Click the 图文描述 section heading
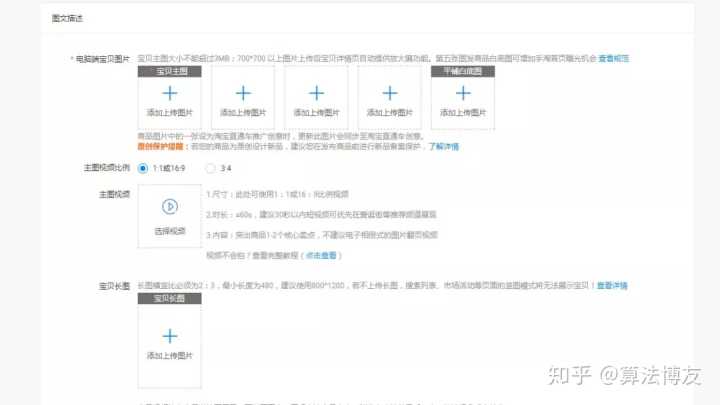The height and width of the screenshot is (405, 720). (67, 18)
